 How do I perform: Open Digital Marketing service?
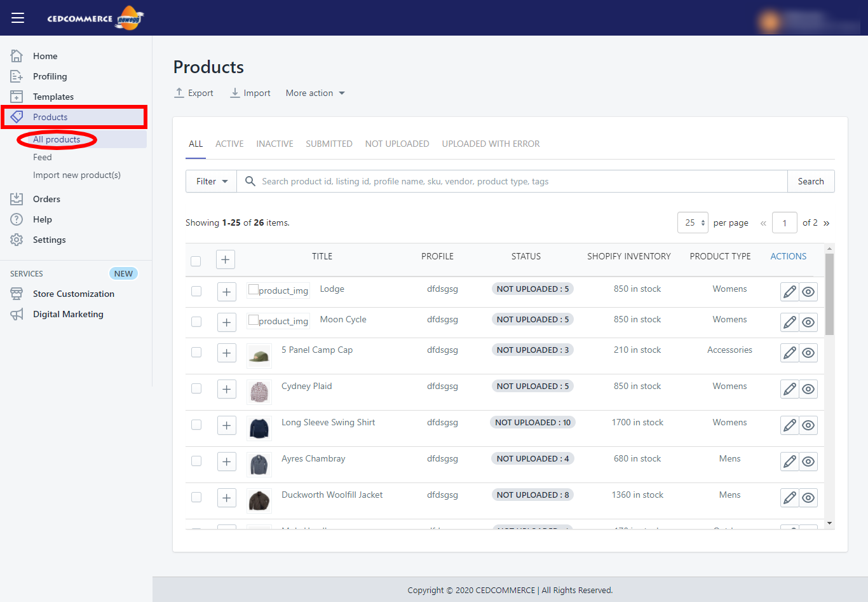tap(68, 314)
